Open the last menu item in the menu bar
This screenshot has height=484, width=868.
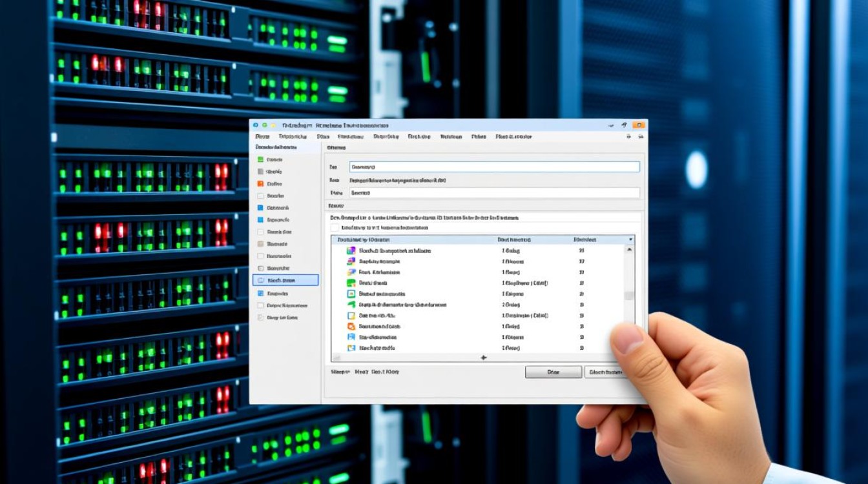click(x=513, y=137)
